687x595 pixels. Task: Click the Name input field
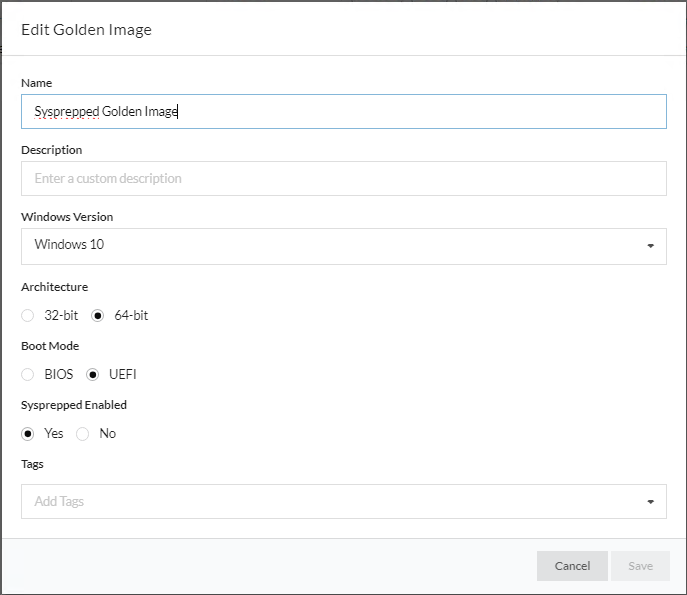point(344,111)
